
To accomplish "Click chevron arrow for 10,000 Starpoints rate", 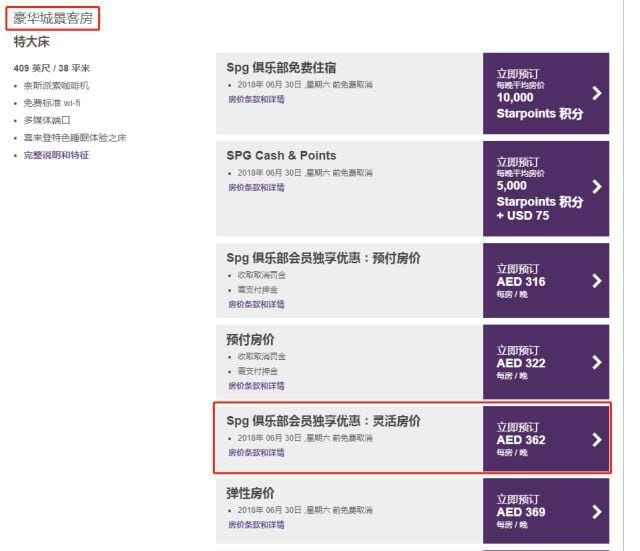I will pos(597,93).
